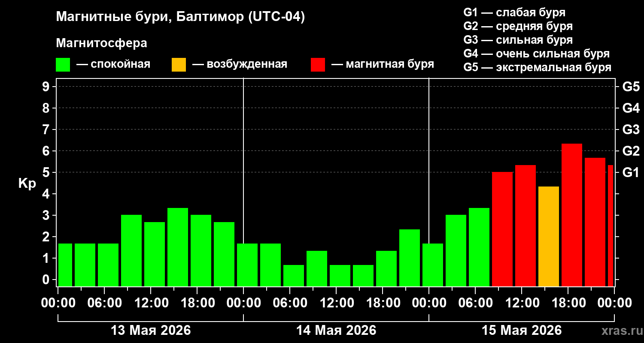Click the orange excited magnetosphere legend swatch
The height and width of the screenshot is (343, 644).
(x=179, y=65)
